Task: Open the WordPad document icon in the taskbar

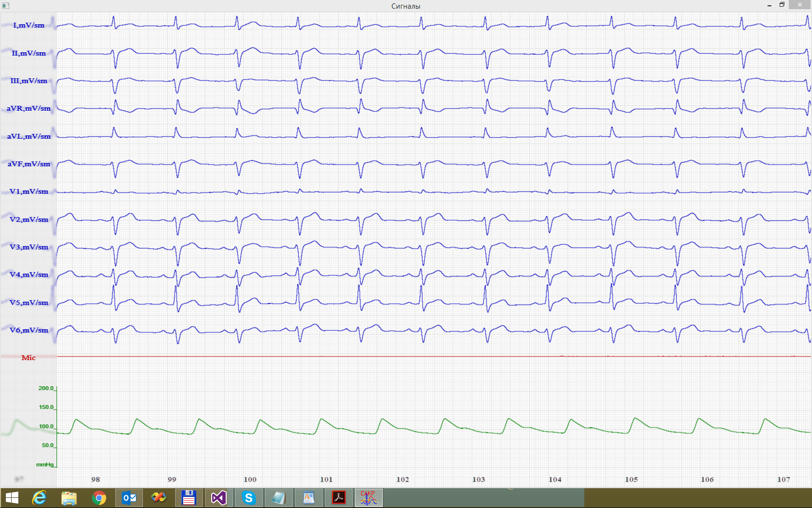Action: click(x=308, y=498)
